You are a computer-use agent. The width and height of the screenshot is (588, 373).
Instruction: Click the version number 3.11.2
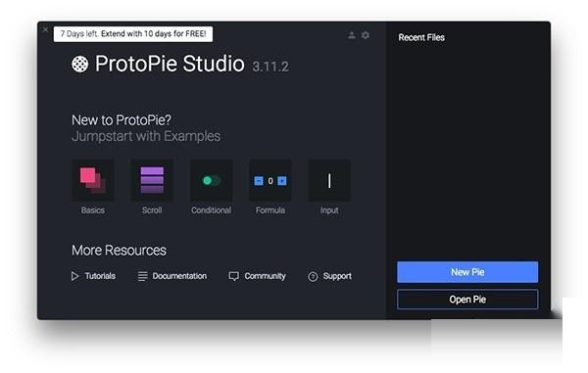(270, 67)
